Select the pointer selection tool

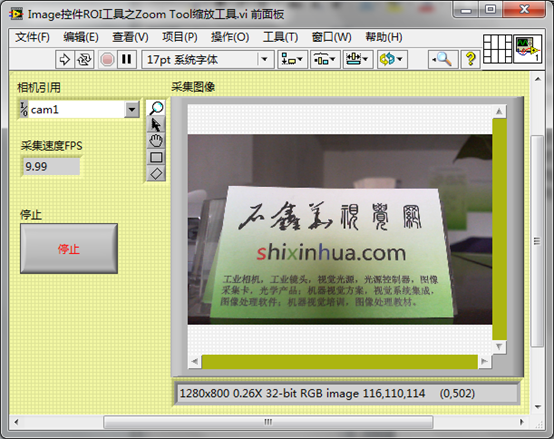pyautogui.click(x=156, y=125)
